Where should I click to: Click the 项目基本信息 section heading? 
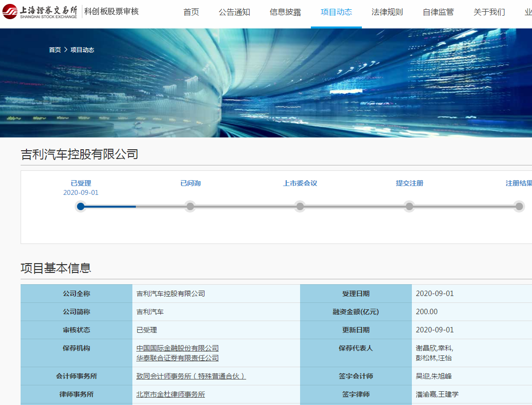click(x=56, y=268)
